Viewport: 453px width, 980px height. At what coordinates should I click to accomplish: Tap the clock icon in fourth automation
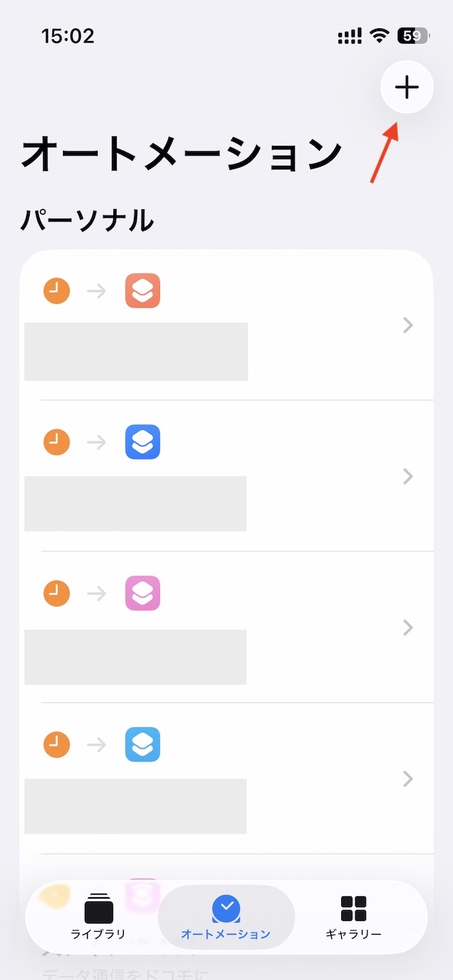tap(57, 745)
